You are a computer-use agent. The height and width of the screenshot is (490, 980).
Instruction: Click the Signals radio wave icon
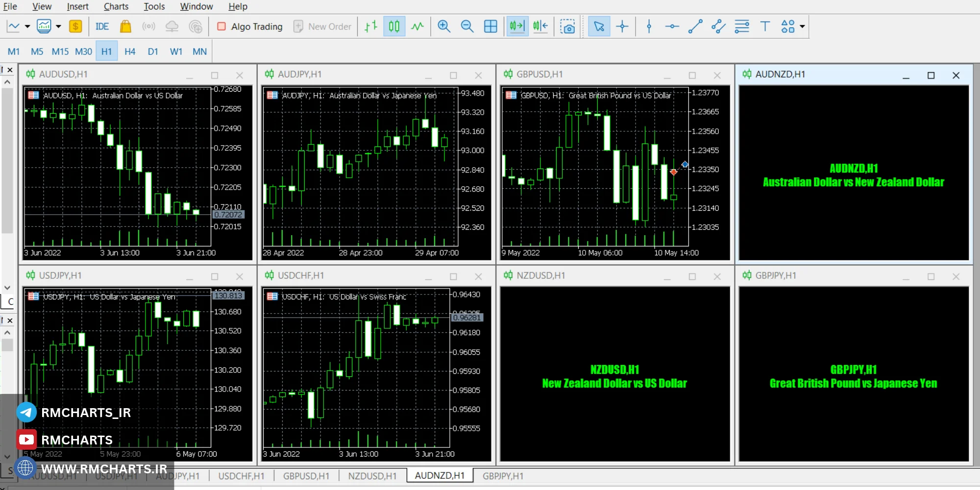click(148, 26)
